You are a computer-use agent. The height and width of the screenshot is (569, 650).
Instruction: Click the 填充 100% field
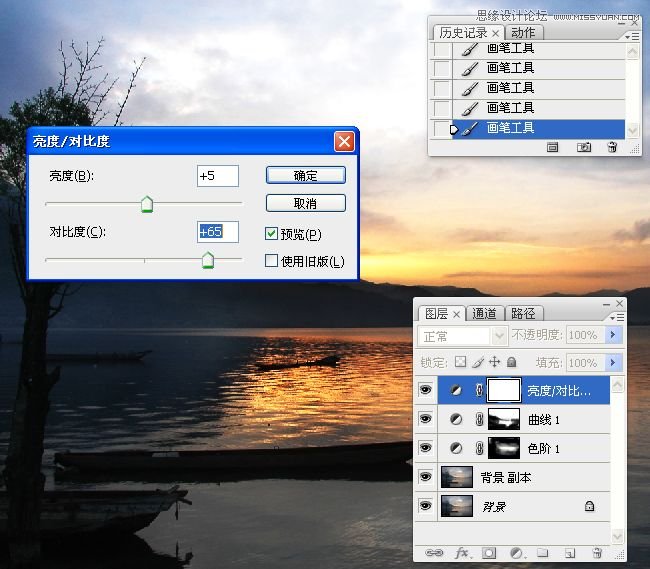[585, 363]
